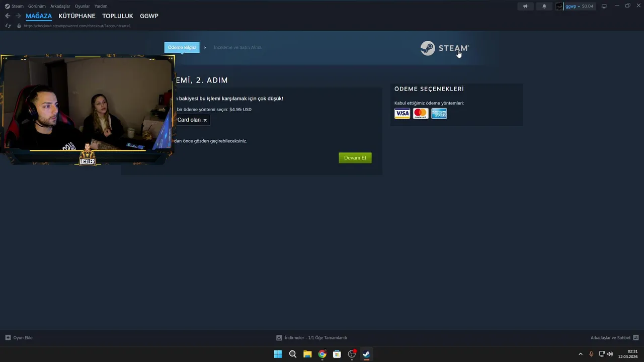Click Oyun Ekle plus icon

point(8,338)
